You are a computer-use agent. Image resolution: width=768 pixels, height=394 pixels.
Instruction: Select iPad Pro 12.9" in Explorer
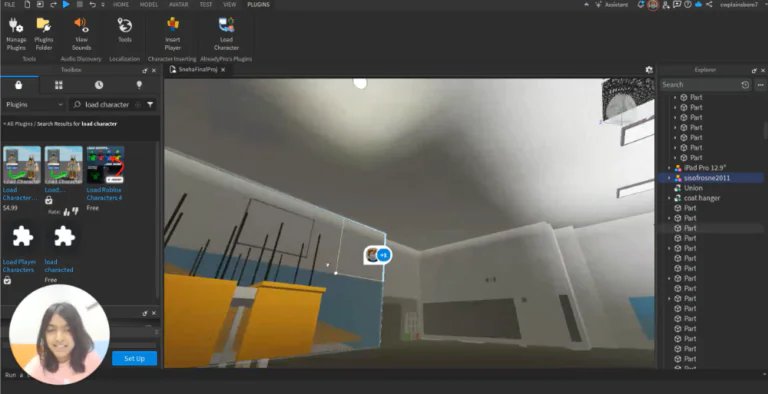tap(704, 168)
